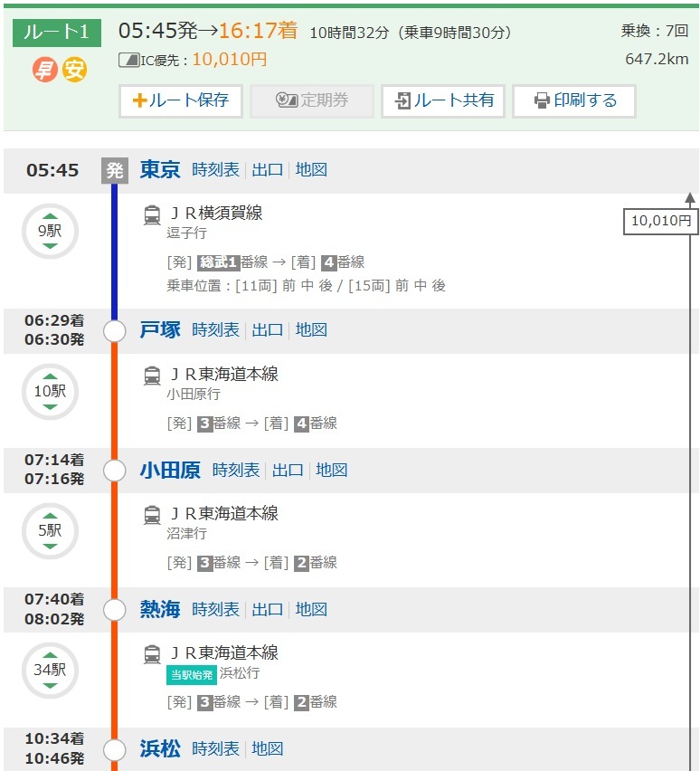This screenshot has height=771, width=700.
Task: Click the train icon for 浜松行 segment
Action: [x=152, y=654]
